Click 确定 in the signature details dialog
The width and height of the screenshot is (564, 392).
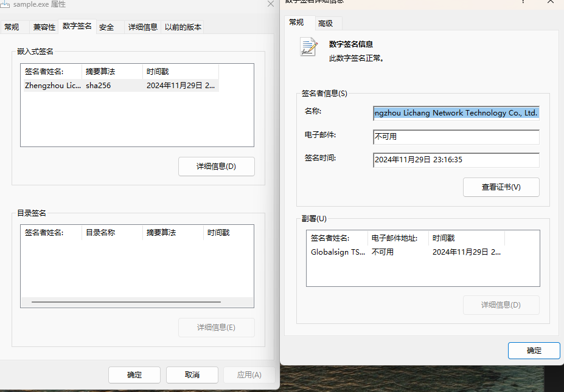point(534,350)
